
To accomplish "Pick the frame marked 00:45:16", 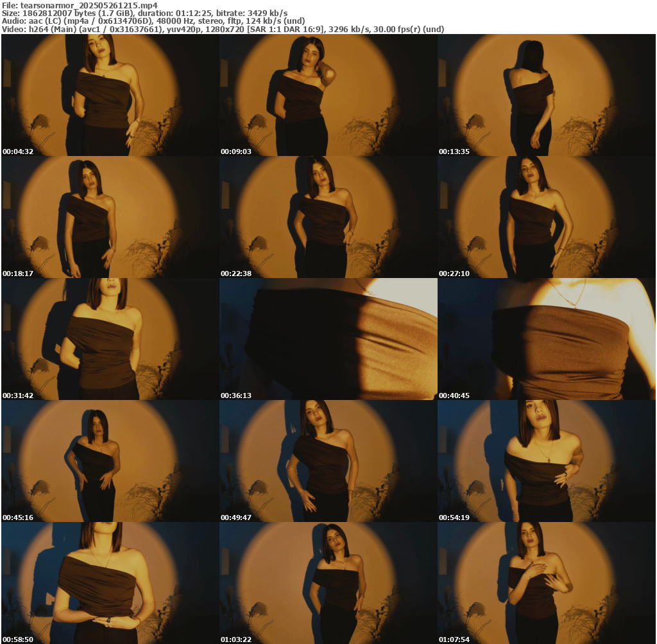I will click(x=110, y=461).
